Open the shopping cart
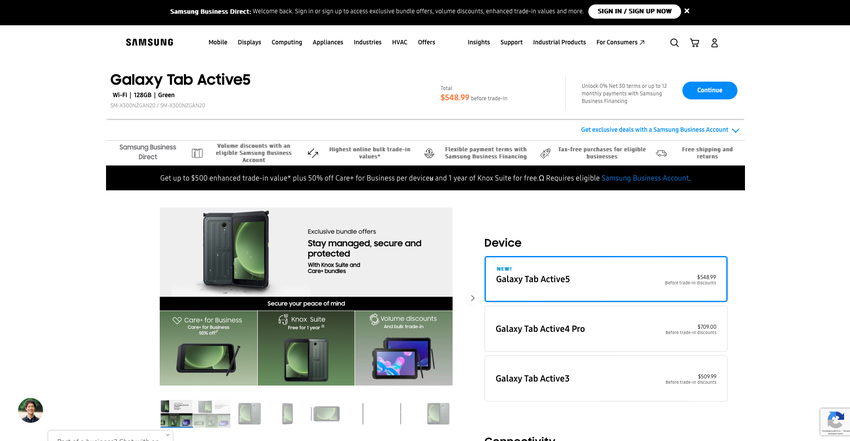Screen dimensions: 850x441 [694, 43]
